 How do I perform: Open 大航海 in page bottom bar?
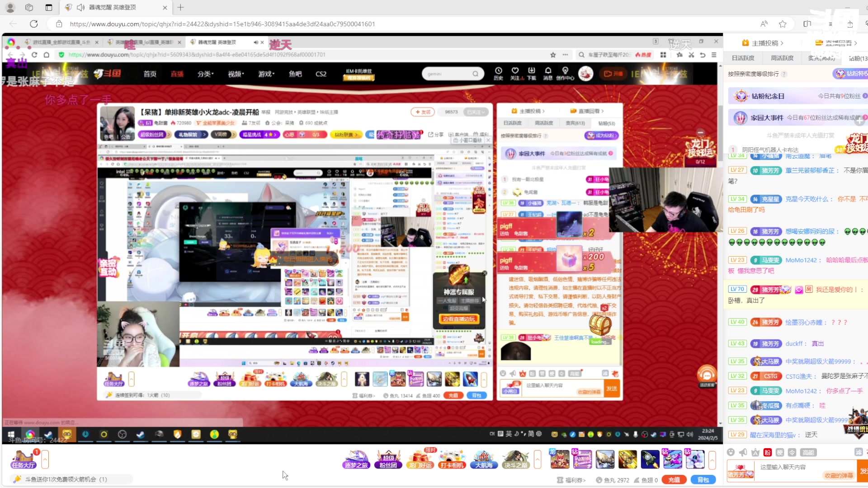point(483,460)
